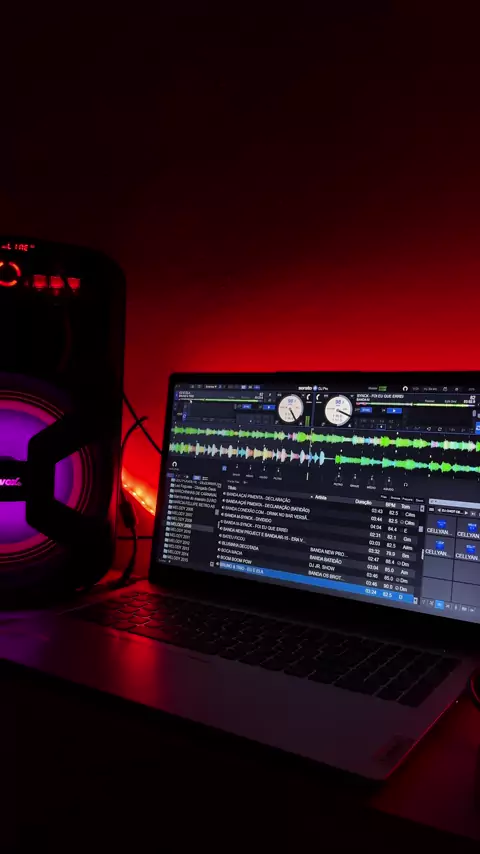Screen dimensions: 480x854
Task: Trigger the first CELLYAN sampler slot
Action: (x=440, y=526)
